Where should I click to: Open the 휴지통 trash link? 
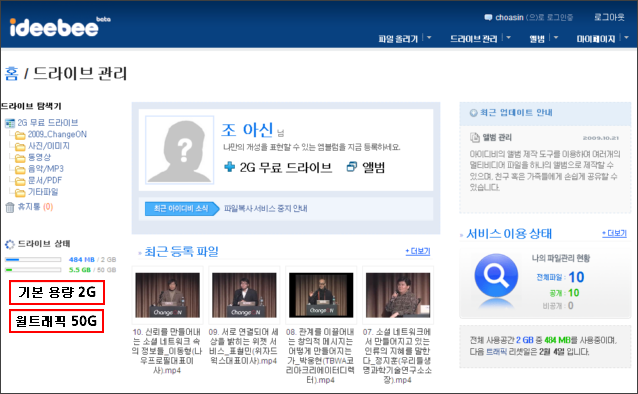tap(35, 207)
